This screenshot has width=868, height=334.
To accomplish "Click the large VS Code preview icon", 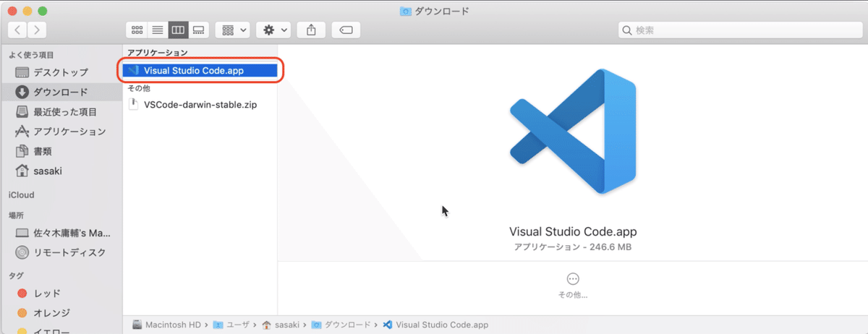I will 573,132.
